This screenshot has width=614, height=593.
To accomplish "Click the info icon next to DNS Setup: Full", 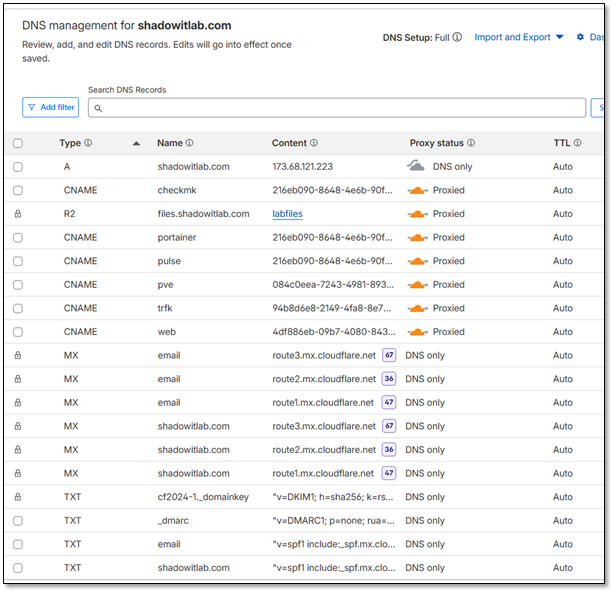I will [457, 37].
